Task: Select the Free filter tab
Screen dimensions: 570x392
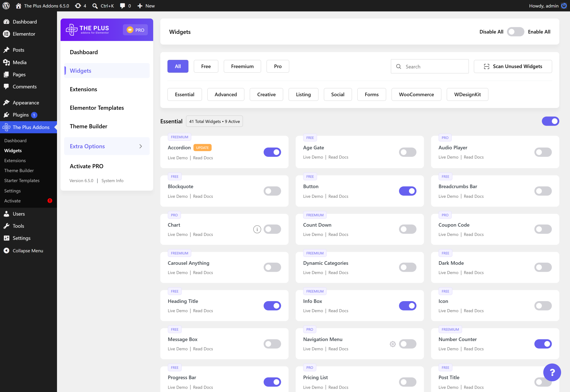Action: click(x=206, y=66)
